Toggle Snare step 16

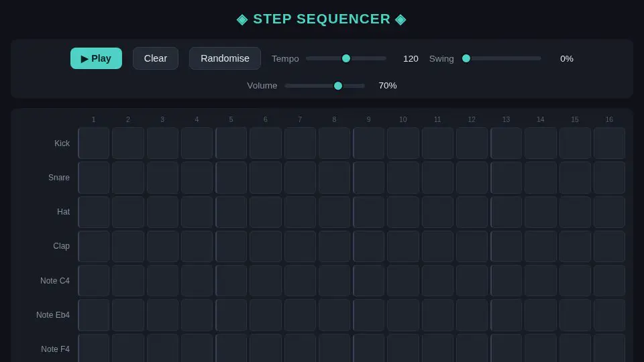tap(610, 177)
